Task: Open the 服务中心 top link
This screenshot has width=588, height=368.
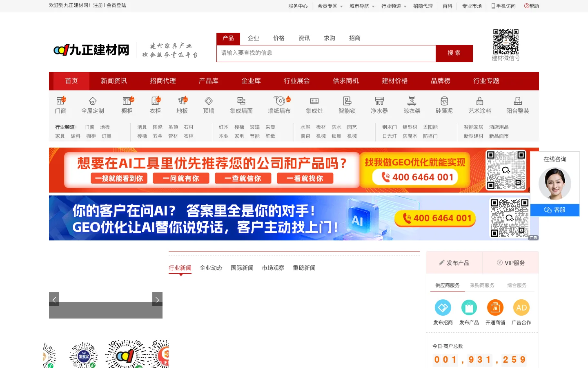Action: 298,6
